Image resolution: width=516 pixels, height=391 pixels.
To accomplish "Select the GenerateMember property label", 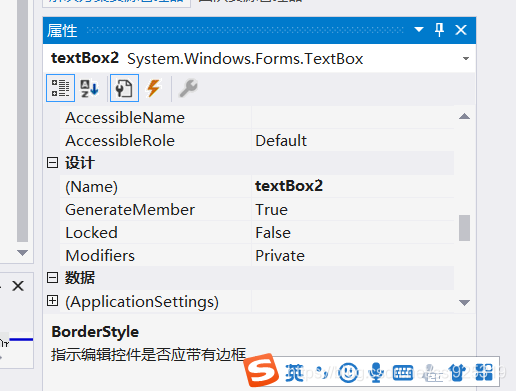I will pyautogui.click(x=130, y=210).
